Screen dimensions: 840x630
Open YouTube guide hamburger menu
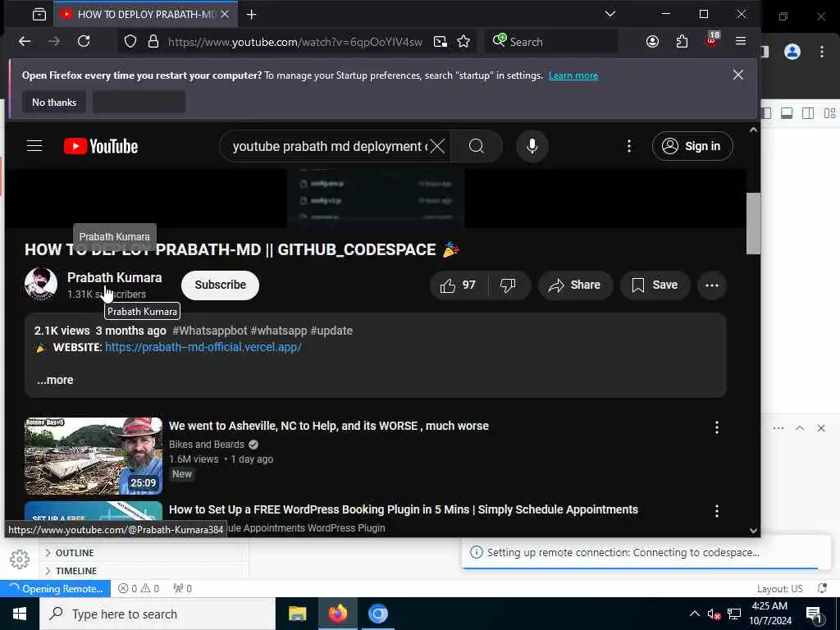[34, 146]
